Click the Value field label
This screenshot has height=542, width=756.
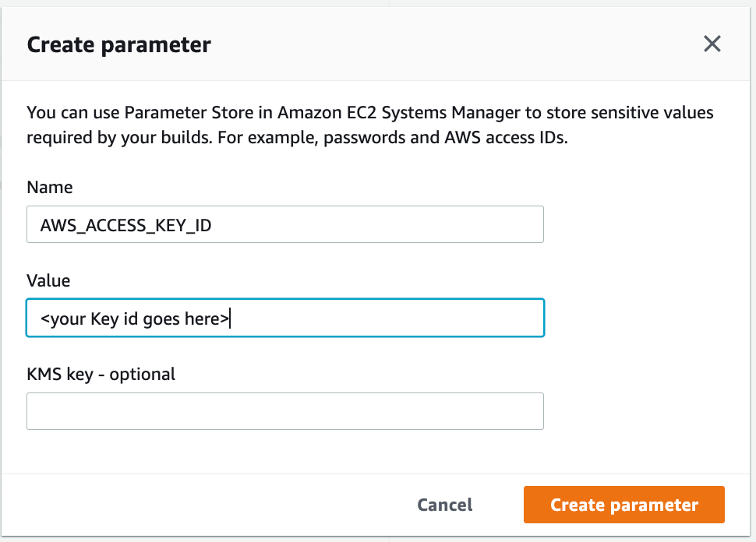click(x=48, y=280)
